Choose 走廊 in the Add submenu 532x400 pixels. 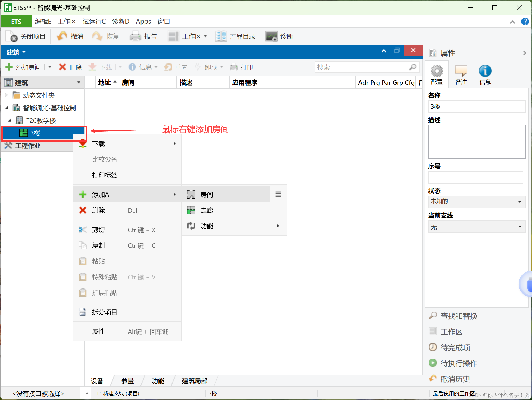[x=206, y=210]
